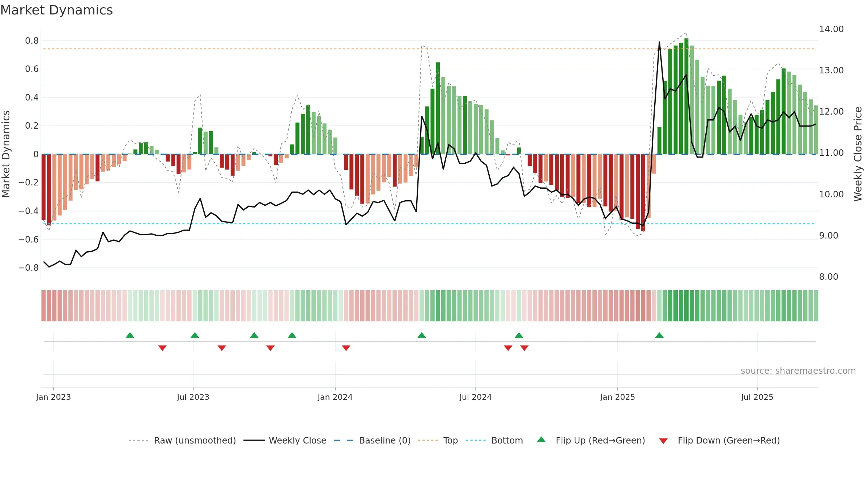The image size is (868, 488).
Task: Click flip-down marker near May 2023
Action: 162,348
